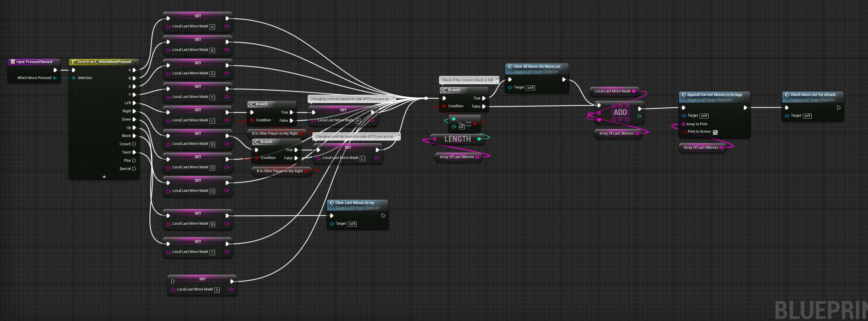868x321 pixels.
Task: Click exec output pin of Input Pressed Record
Action: point(55,70)
